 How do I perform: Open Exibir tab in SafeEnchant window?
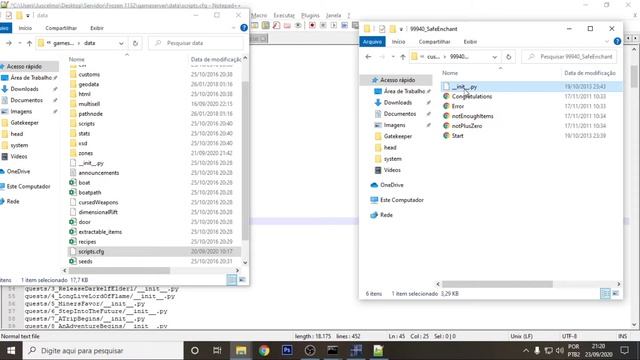[x=470, y=42]
